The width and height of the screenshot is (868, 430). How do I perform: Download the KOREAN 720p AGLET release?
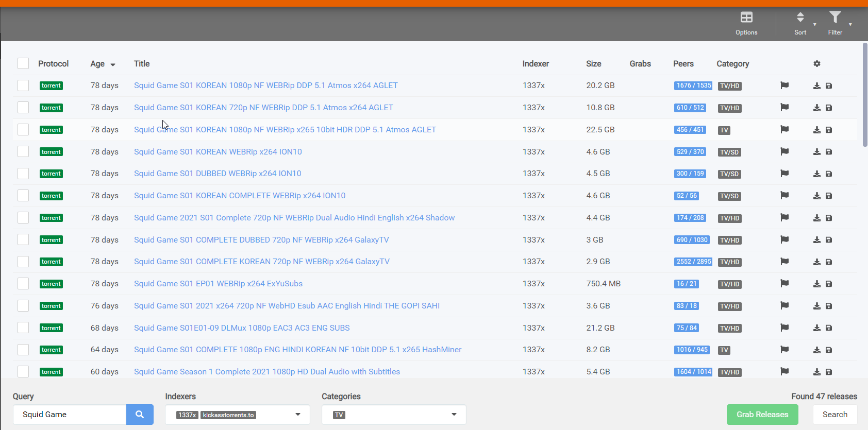[817, 108]
